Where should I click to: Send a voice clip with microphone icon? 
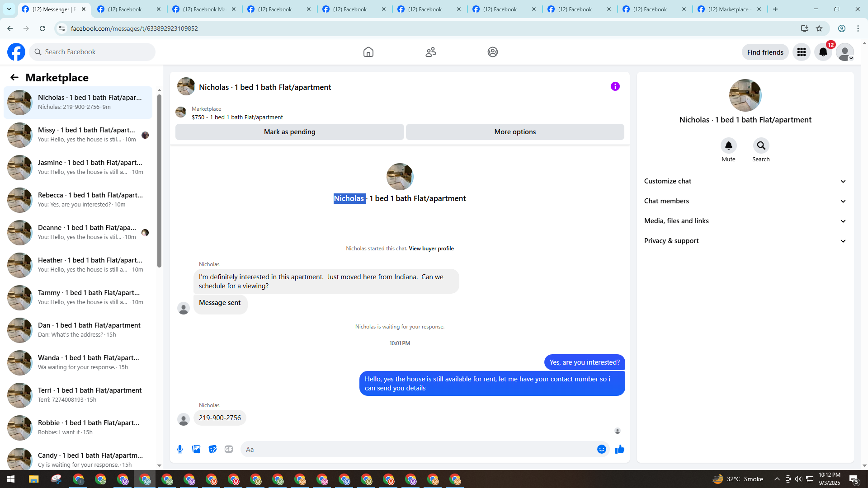180,449
